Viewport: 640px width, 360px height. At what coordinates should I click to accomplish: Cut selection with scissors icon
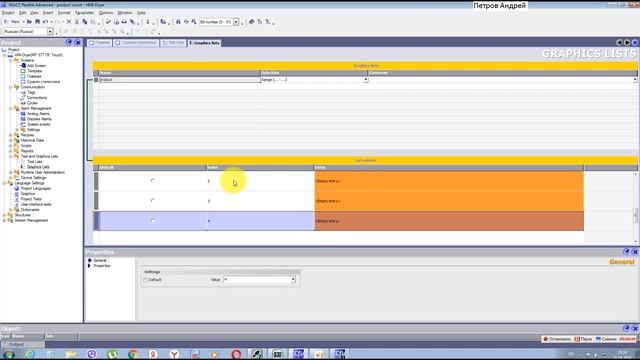(76, 22)
